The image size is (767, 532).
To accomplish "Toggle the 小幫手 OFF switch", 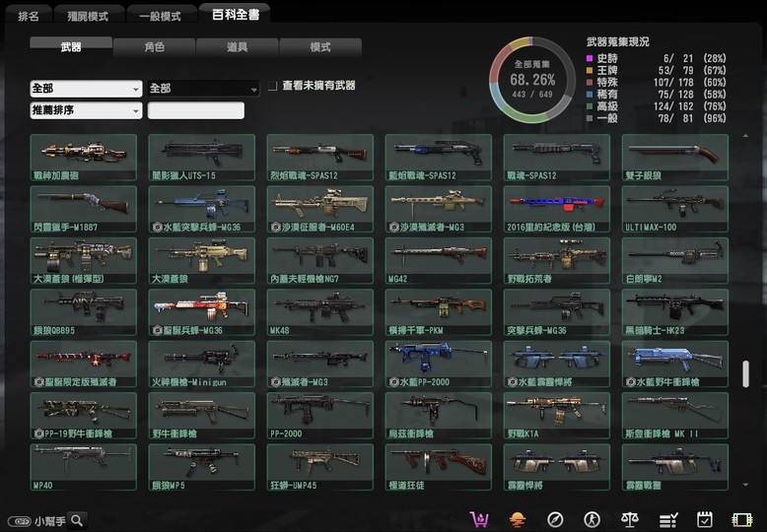I will pyautogui.click(x=19, y=521).
